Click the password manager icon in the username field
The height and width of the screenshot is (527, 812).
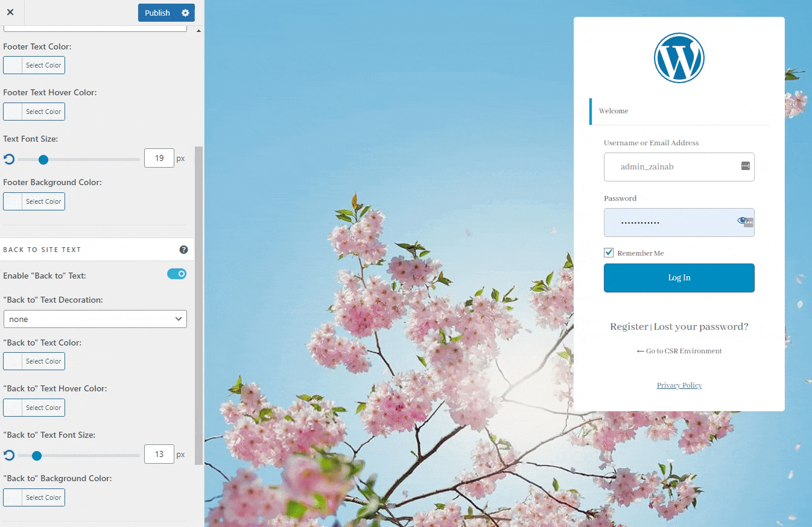pyautogui.click(x=745, y=166)
